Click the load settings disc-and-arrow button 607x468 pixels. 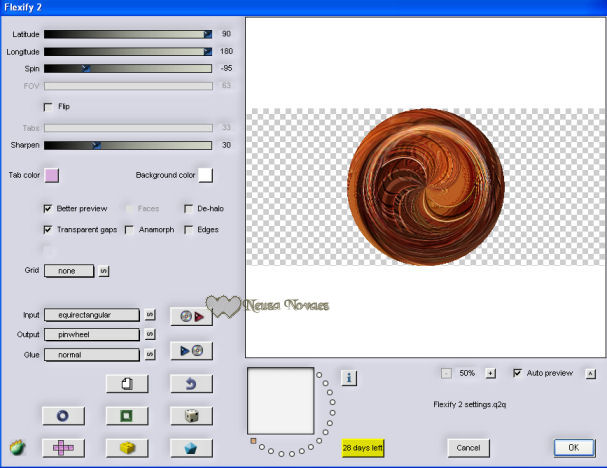[x=191, y=316]
